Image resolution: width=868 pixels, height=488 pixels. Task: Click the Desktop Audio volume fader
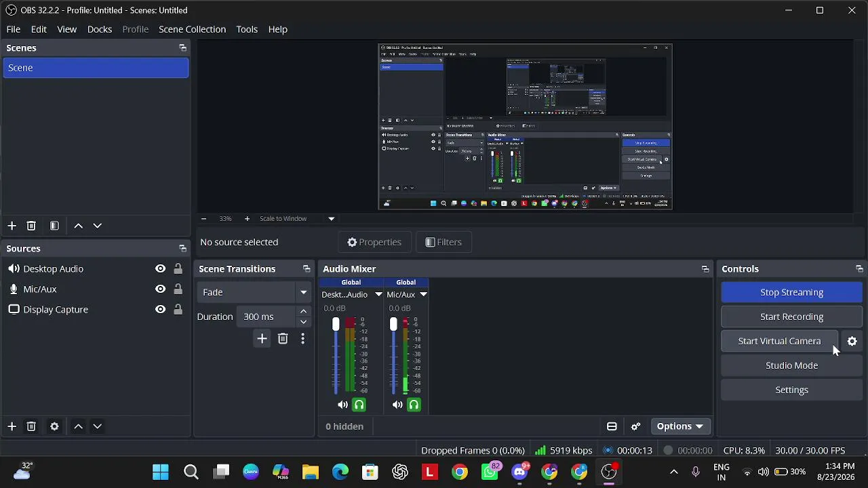[x=336, y=325]
